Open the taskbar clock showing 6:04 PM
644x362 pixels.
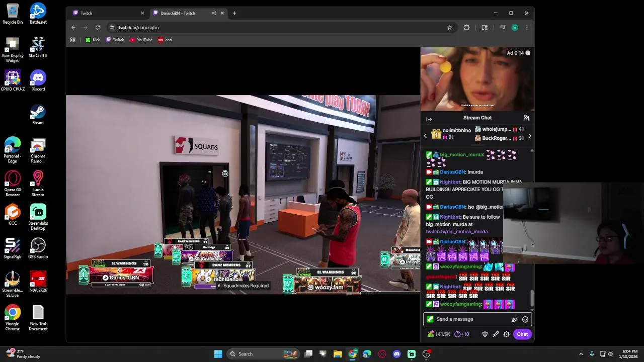coord(629,354)
